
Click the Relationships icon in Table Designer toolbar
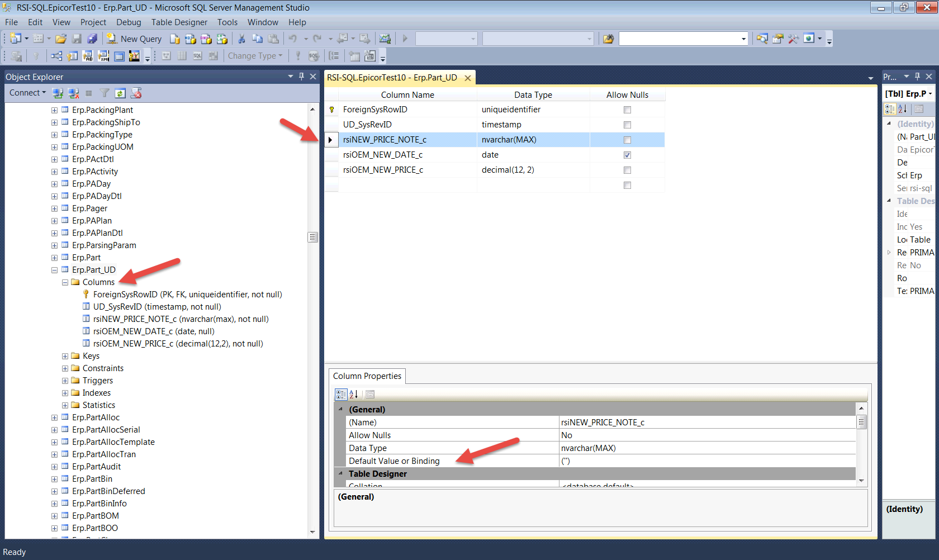click(56, 56)
